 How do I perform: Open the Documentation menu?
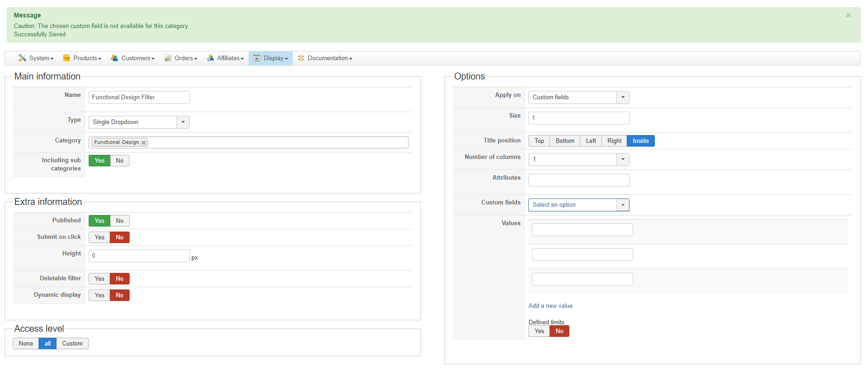click(x=325, y=58)
